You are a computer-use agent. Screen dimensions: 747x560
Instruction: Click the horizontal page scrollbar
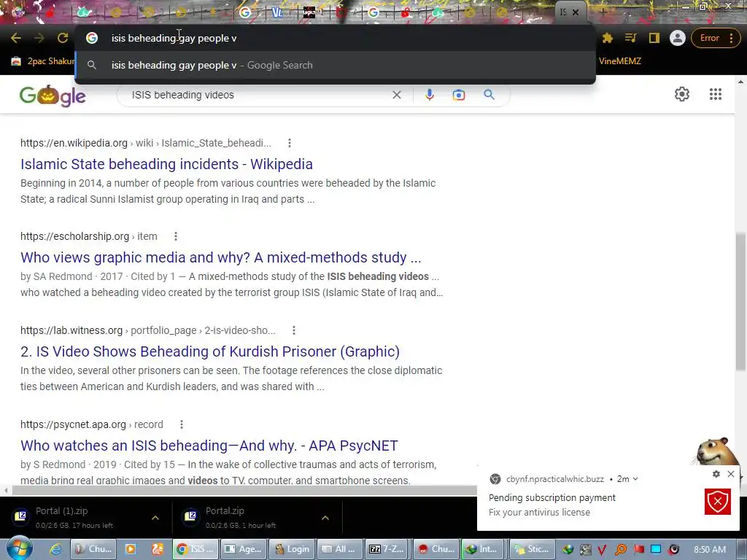[x=244, y=490]
